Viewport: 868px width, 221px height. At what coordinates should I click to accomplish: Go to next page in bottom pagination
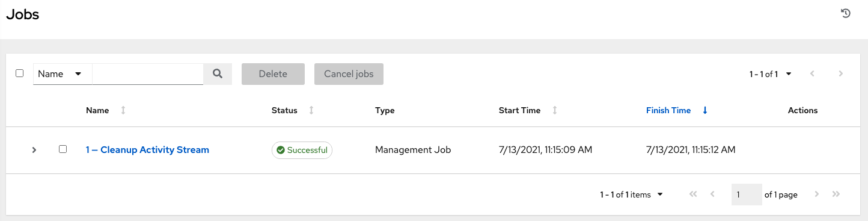pyautogui.click(x=816, y=195)
